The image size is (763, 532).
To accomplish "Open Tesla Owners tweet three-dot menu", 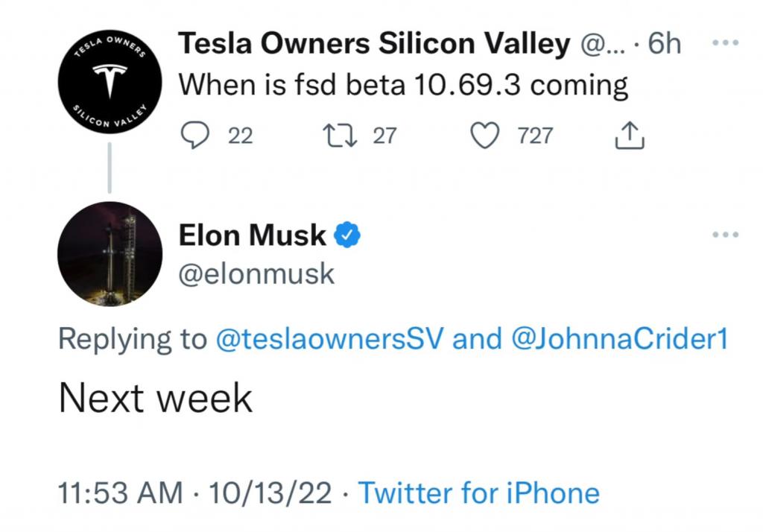I will (x=726, y=42).
